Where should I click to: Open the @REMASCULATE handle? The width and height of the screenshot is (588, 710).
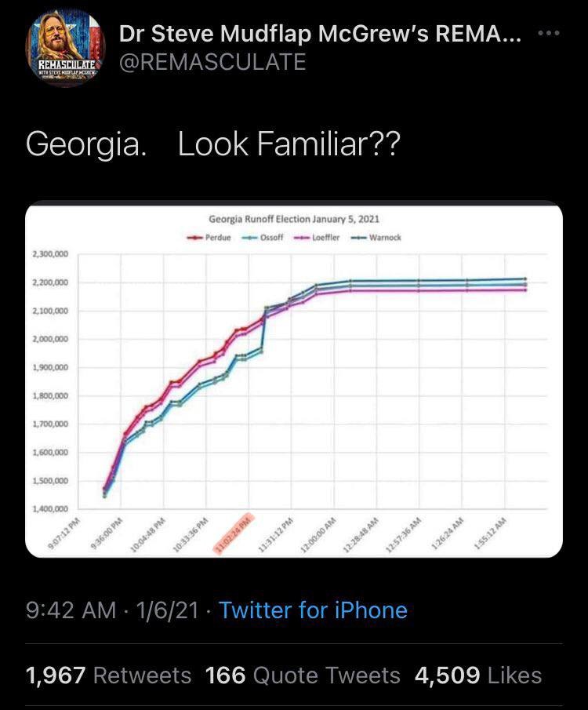[x=212, y=61]
